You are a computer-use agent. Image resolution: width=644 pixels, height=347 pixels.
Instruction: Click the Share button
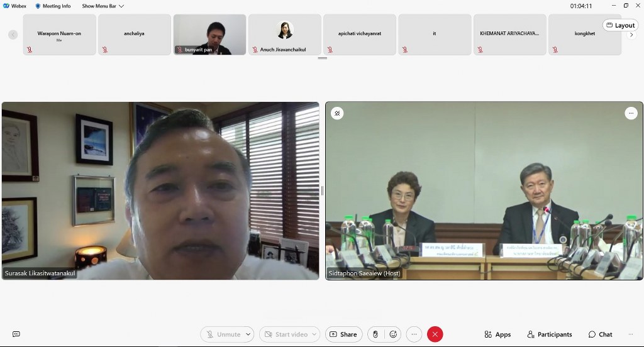(343, 334)
